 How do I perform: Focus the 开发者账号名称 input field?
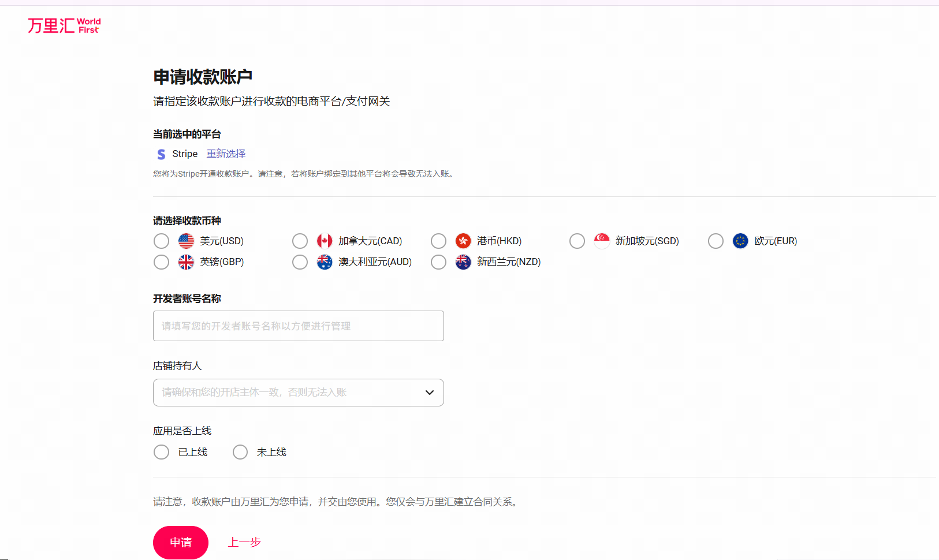tap(299, 326)
